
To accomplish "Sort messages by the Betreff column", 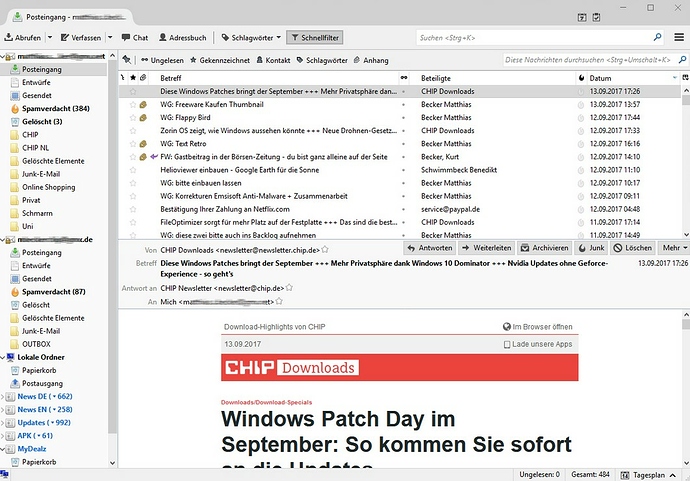I will coord(278,78).
